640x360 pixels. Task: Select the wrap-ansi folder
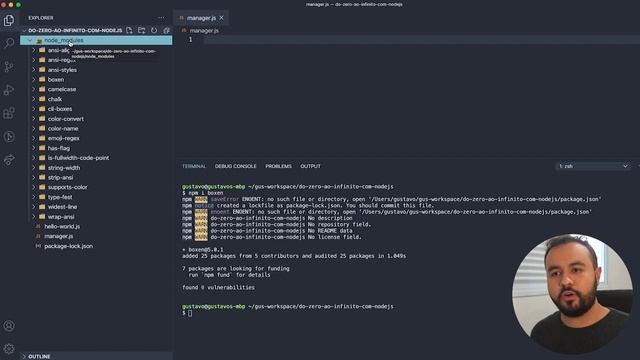coord(96,217)
